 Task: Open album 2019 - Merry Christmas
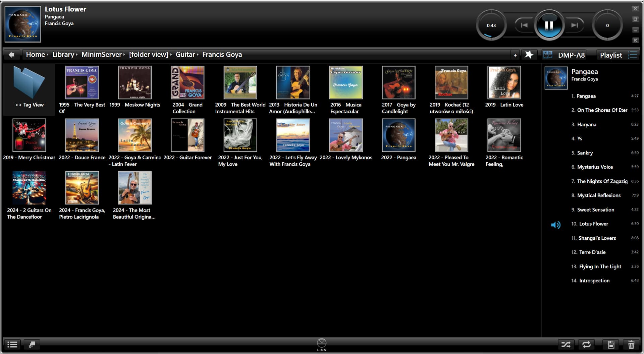pos(29,140)
